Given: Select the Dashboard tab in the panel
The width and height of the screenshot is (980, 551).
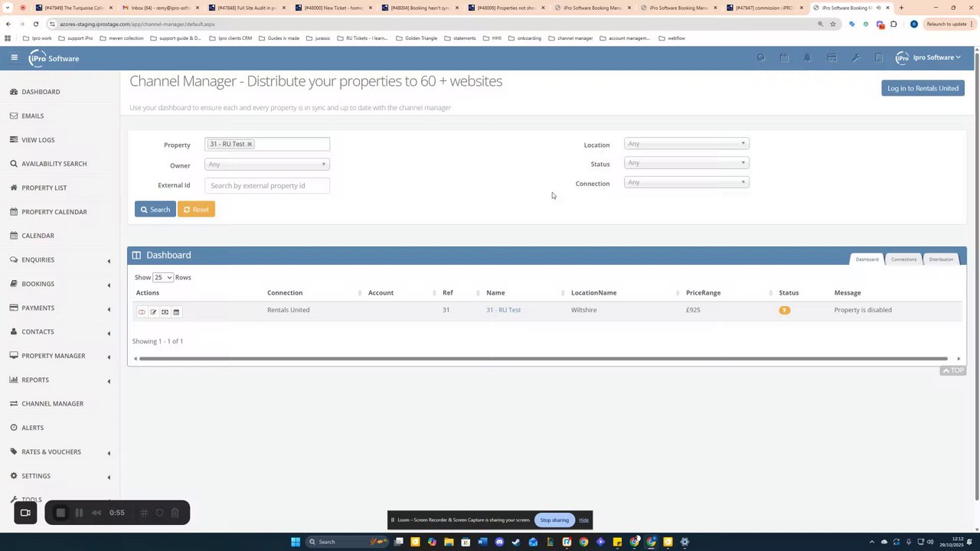Looking at the screenshot, I should point(867,259).
